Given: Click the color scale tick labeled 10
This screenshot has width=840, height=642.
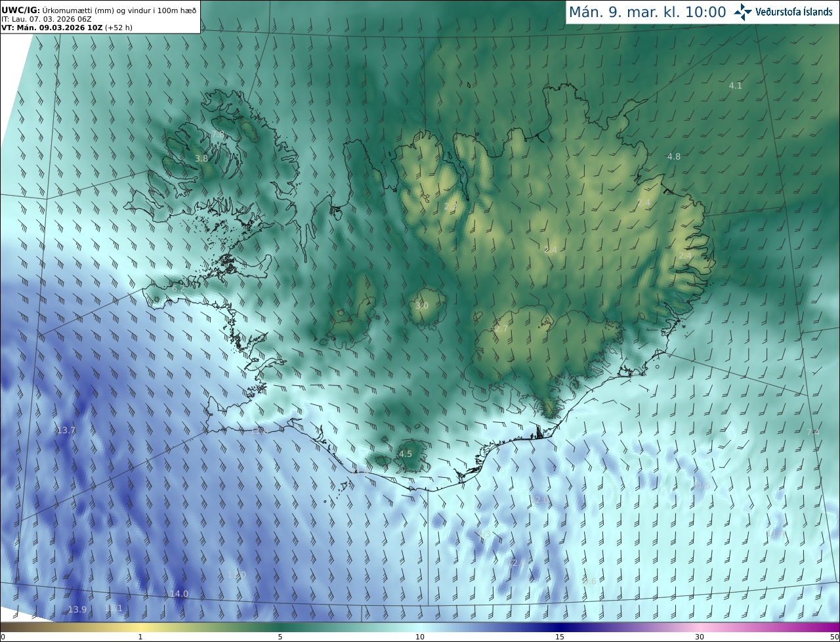Looking at the screenshot, I should click(x=420, y=637).
